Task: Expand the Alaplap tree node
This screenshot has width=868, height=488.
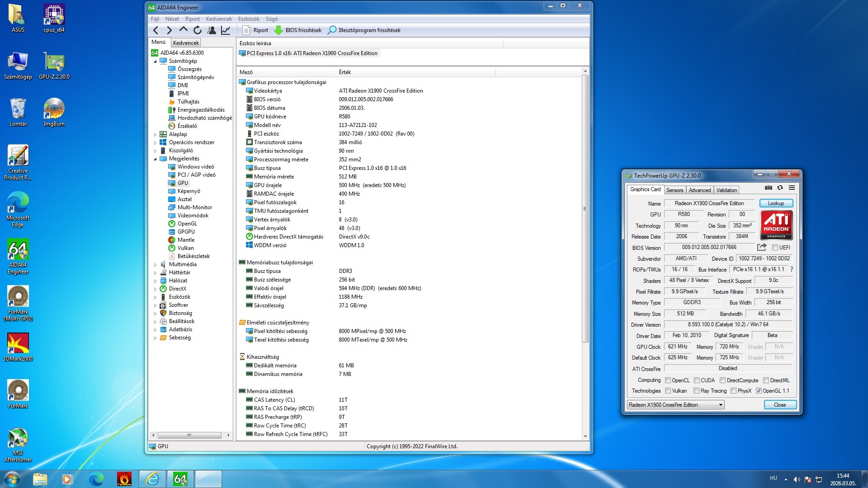Action: 155,135
